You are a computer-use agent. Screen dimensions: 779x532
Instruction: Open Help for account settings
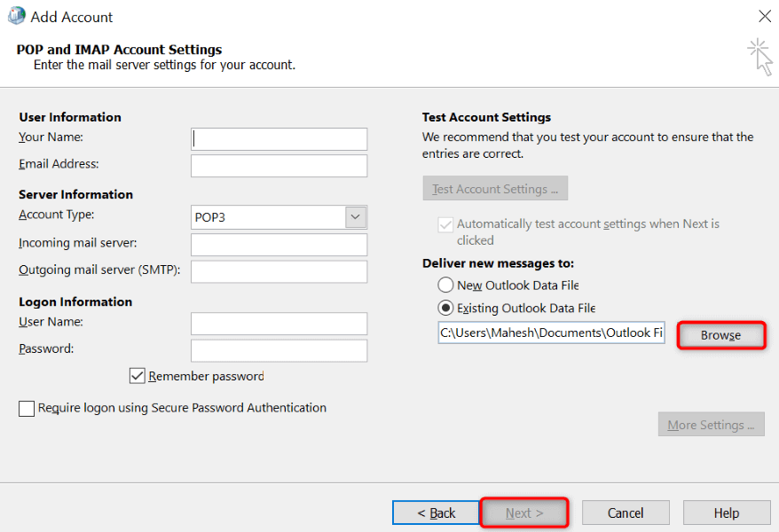[x=726, y=512]
